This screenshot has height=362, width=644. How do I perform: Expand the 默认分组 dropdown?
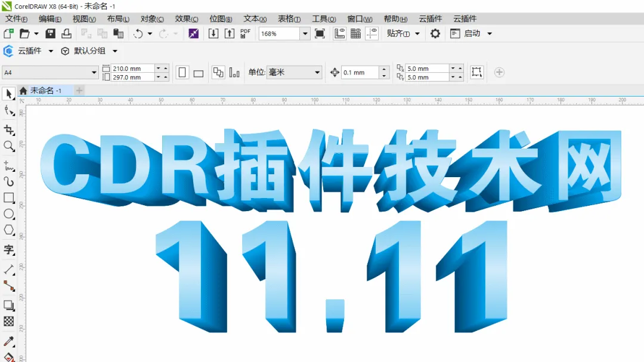pyautogui.click(x=115, y=51)
